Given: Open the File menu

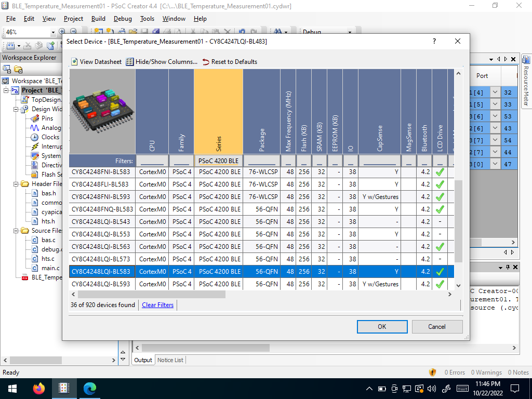Looking at the screenshot, I should point(11,19).
